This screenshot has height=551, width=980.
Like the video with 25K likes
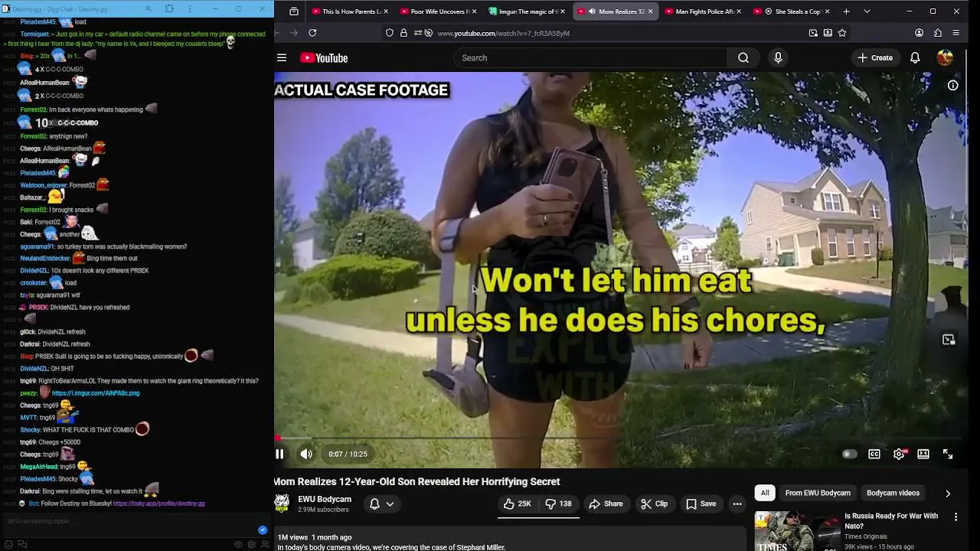pyautogui.click(x=517, y=504)
